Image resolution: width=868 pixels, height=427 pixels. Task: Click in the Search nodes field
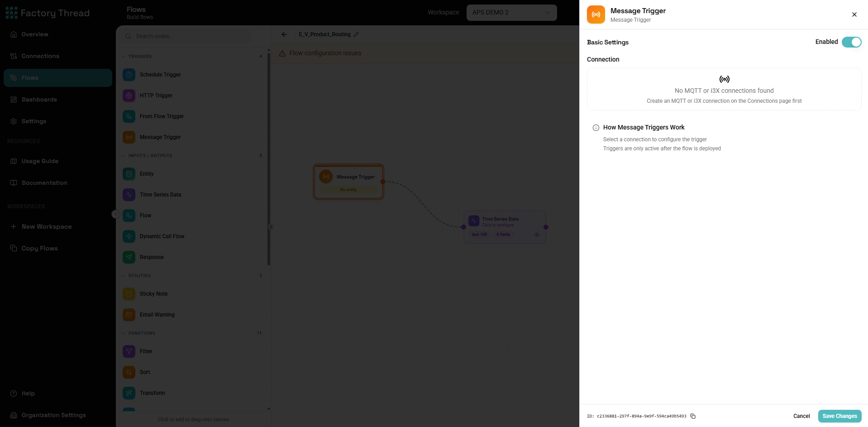tap(185, 36)
